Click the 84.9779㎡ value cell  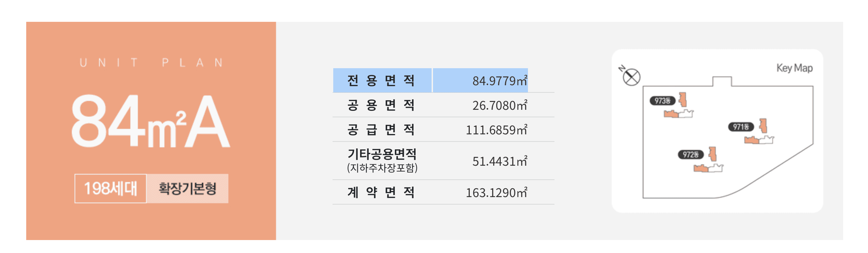[x=499, y=81]
